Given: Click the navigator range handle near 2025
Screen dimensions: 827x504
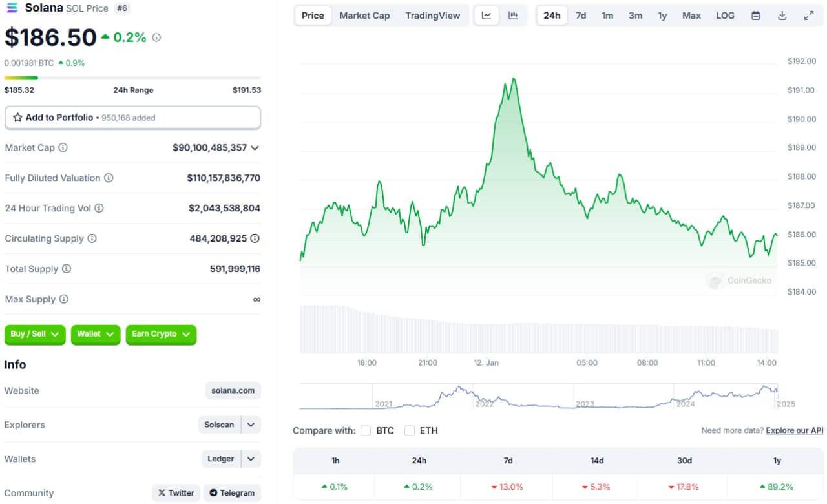Looking at the screenshot, I should click(x=777, y=397).
